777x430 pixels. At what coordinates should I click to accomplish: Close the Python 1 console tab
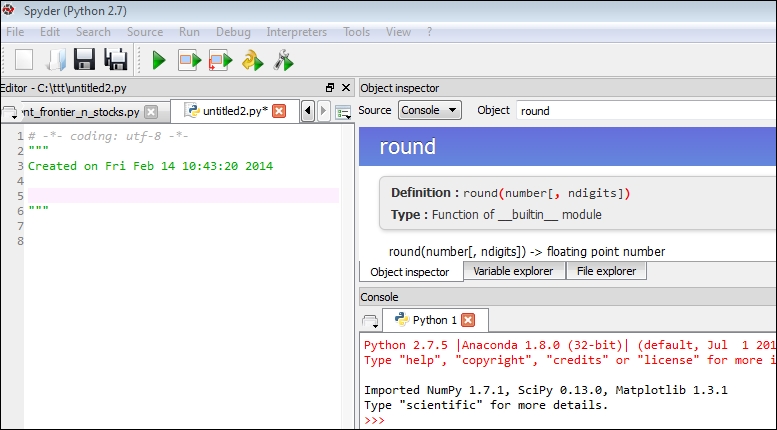coord(467,320)
